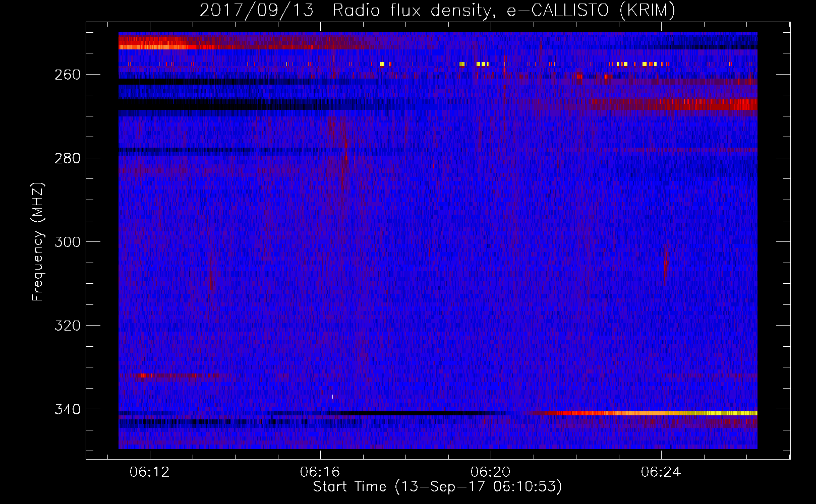Click the 320 frequency tick label

68,326
